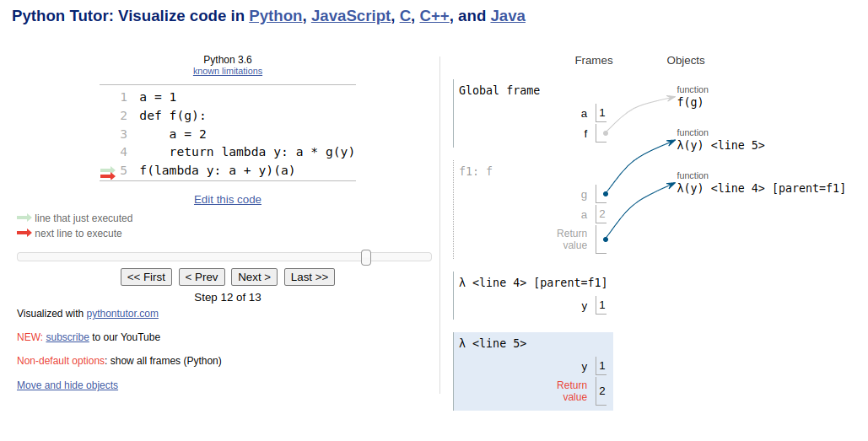Open the JavaScript link in the heading

click(x=351, y=16)
